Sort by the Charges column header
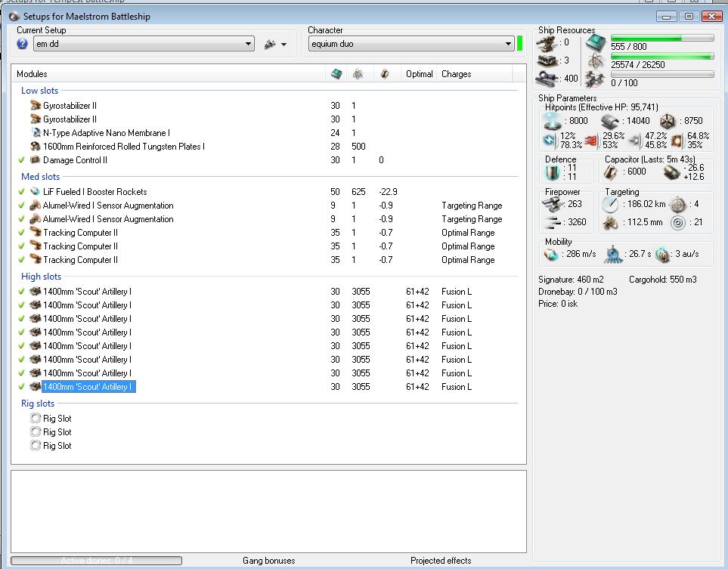Viewport: 728px width, 569px height. [456, 74]
